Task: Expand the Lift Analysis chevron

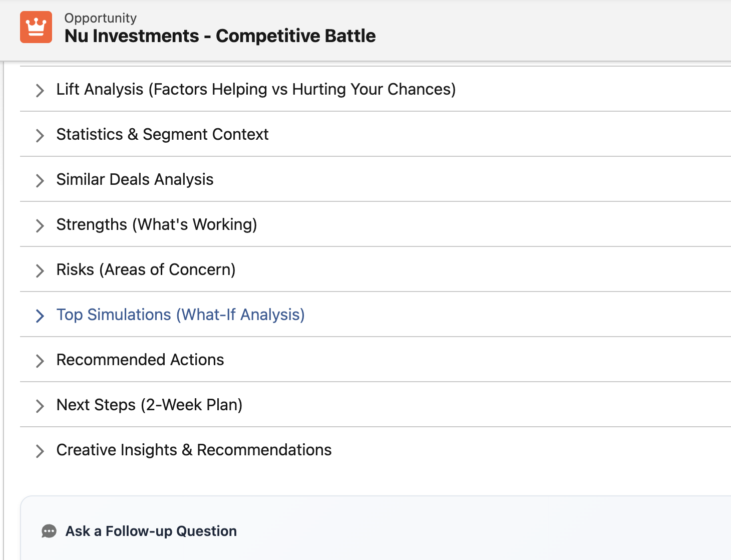Action: (40, 90)
